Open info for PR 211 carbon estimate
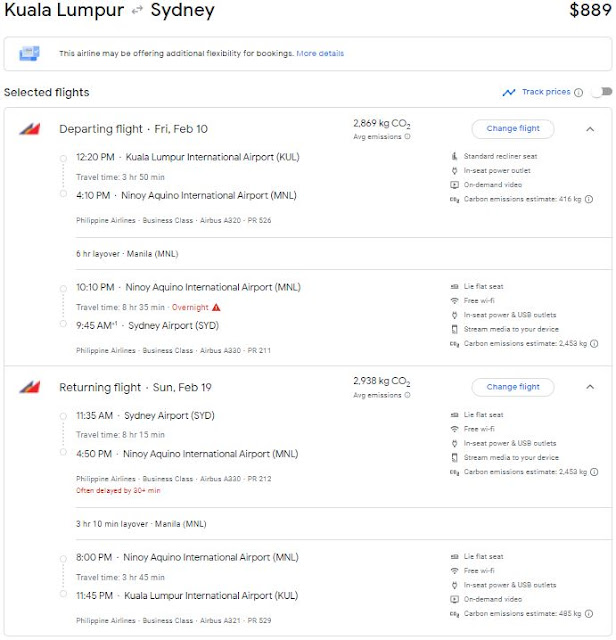The image size is (616, 640). 594,344
